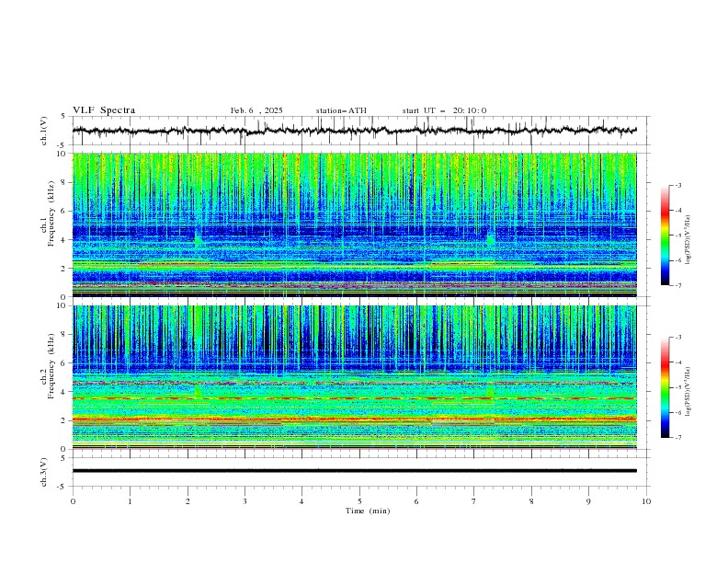Click the "-7" tick on the upper colorbar
Screen dimensions: 728x563
tap(678, 285)
